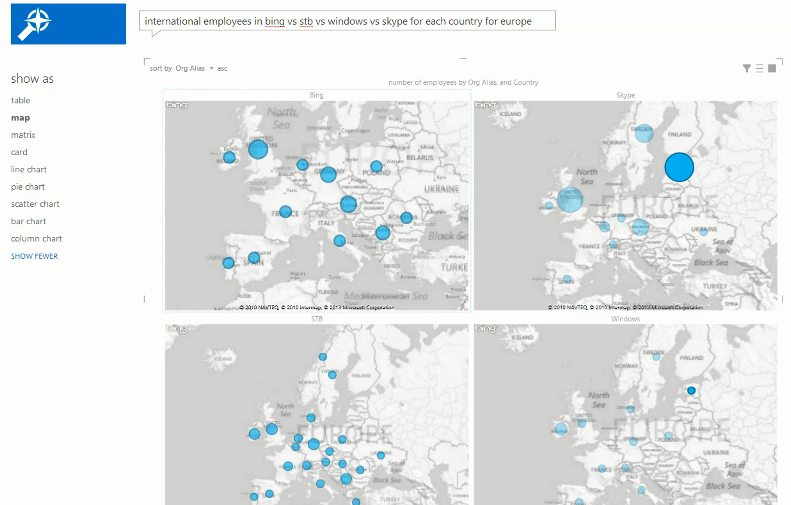Toggle the asc sort order
This screenshot has width=791, height=505.
[222, 68]
